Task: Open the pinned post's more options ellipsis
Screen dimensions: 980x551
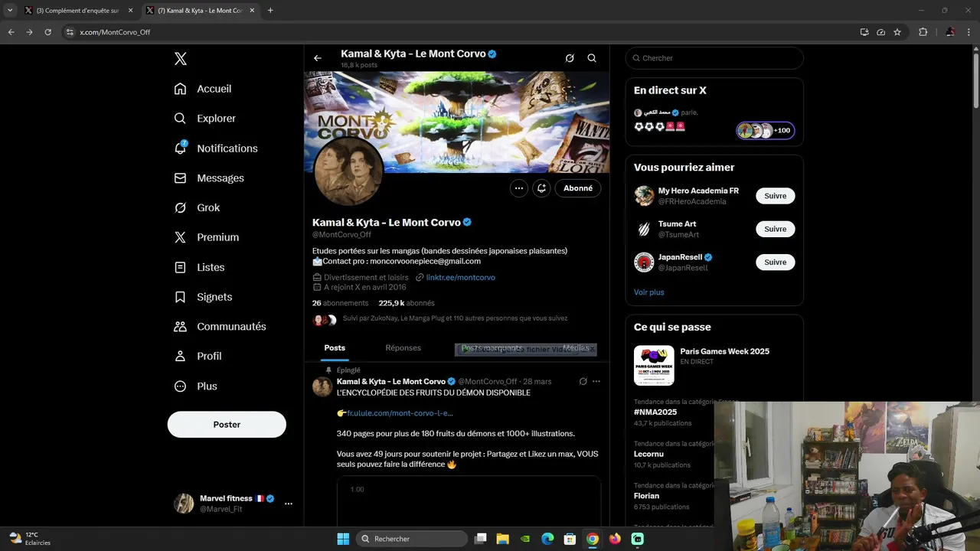Action: click(596, 381)
